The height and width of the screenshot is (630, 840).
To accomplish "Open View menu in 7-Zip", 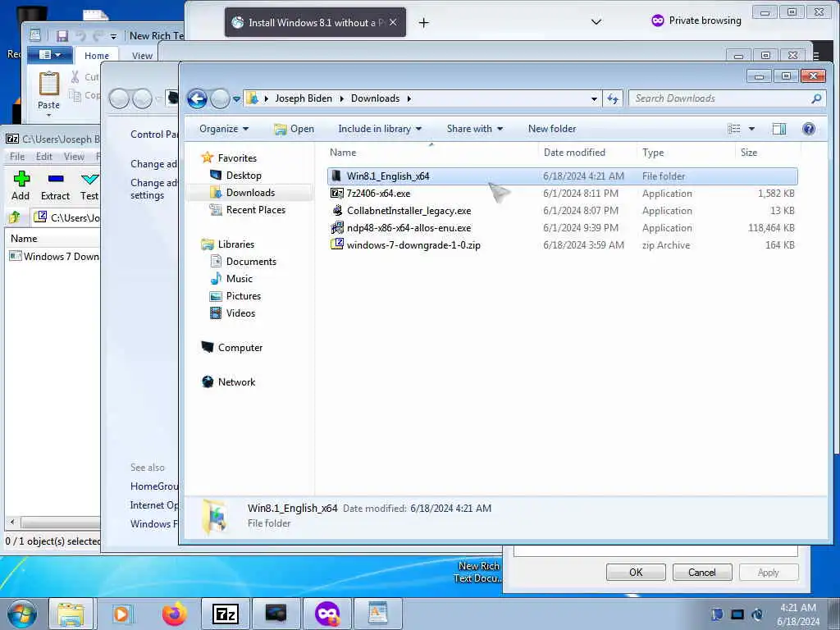I will [74, 157].
